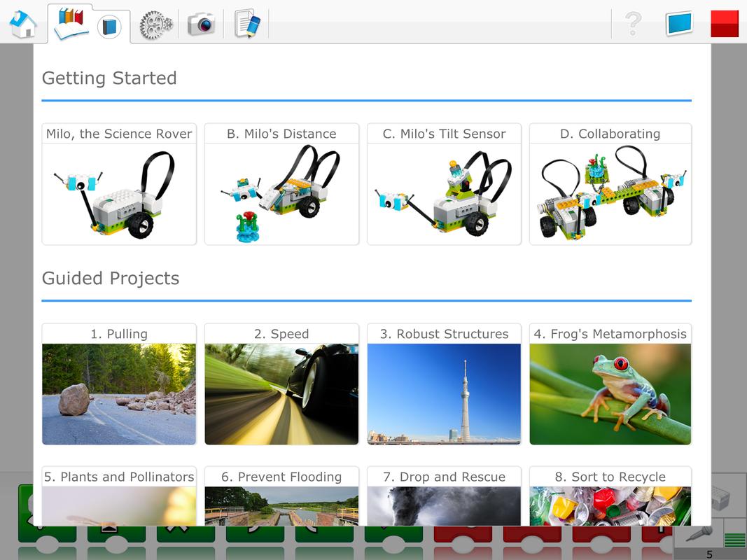Open D. Collaborating project
Screen dimensions: 747x560
pyautogui.click(x=610, y=184)
